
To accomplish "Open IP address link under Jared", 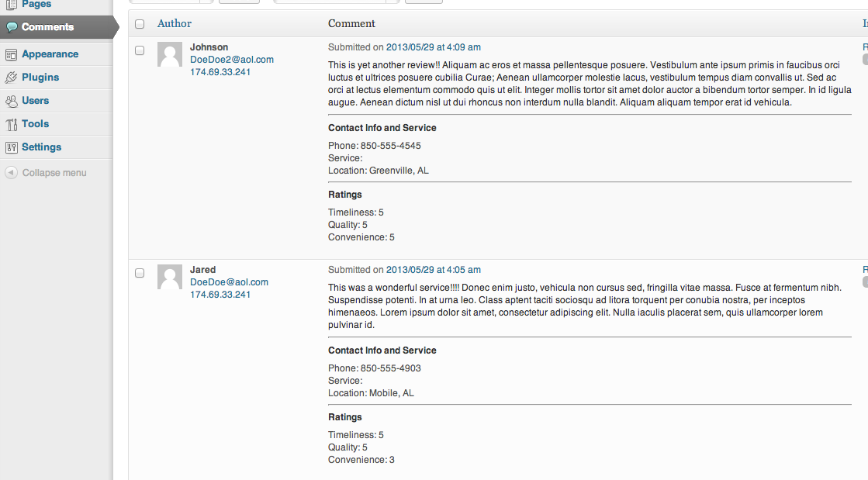I will 220,295.
